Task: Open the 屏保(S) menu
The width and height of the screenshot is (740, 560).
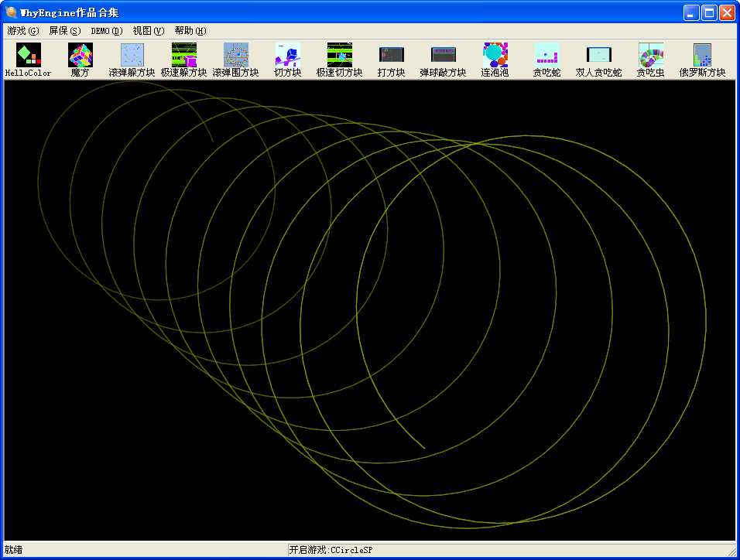Action: tap(65, 31)
